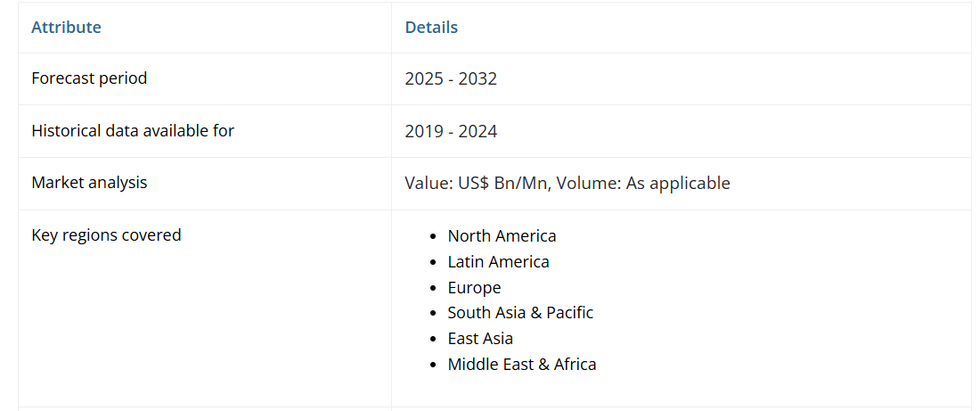Select the Key regions covered label
The height and width of the screenshot is (411, 980).
[x=106, y=235]
